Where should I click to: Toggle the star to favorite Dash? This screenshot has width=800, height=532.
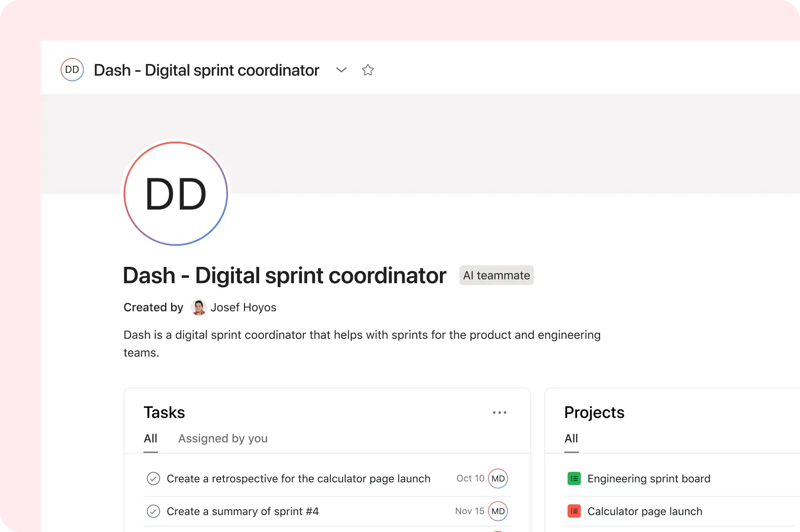click(368, 70)
